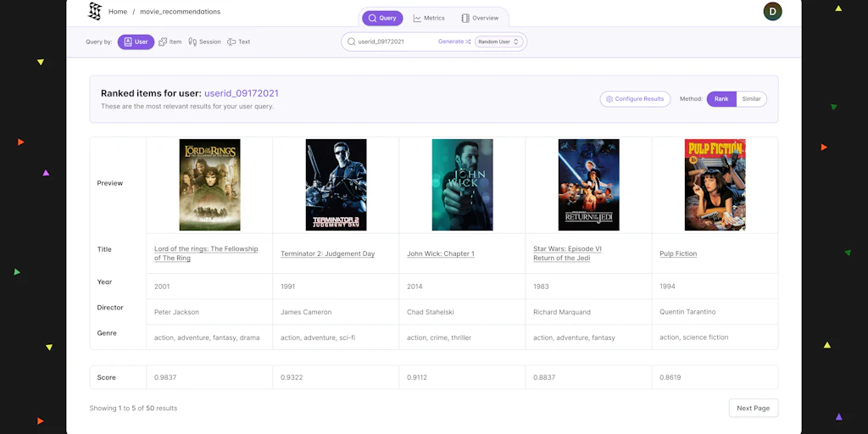Screen dimensions: 868x434
Task: Click the Overview notebook icon
Action: pos(465,19)
